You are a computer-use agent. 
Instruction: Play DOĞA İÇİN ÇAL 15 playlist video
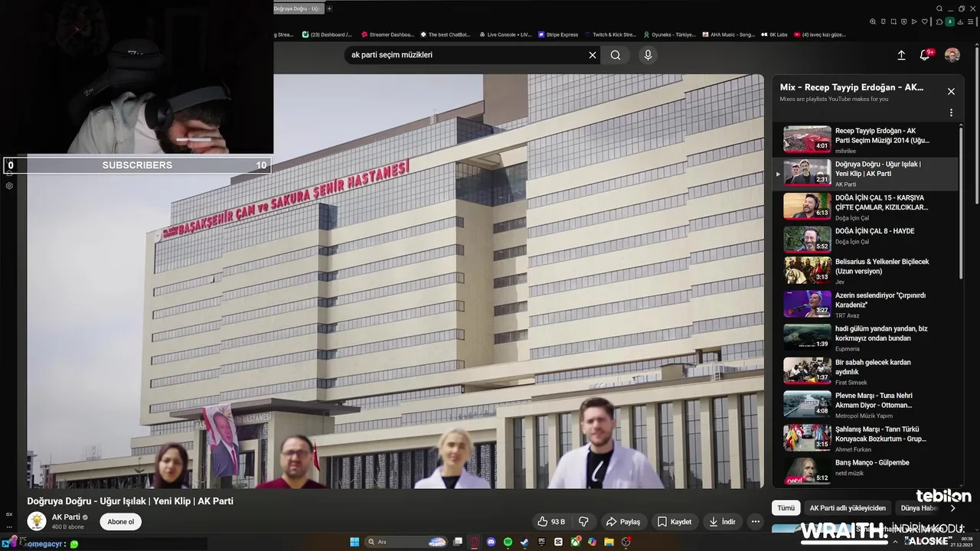click(x=807, y=206)
